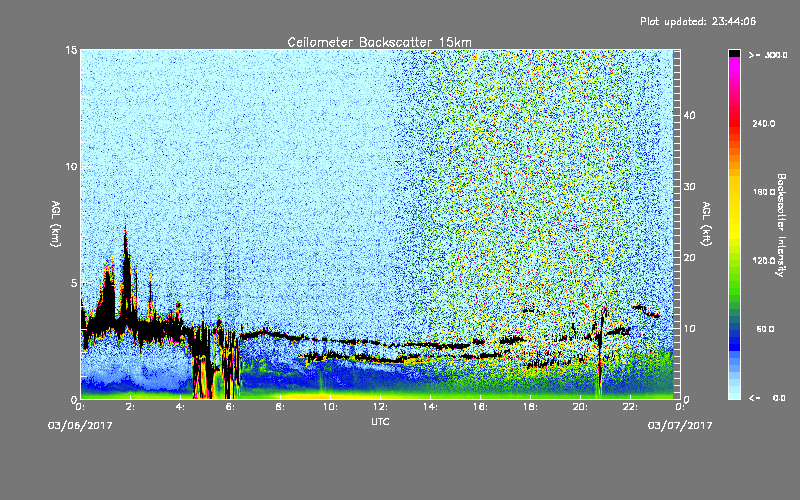The width and height of the screenshot is (800, 500).
Task: Click the '10:' hour tick label
Action: point(330,407)
